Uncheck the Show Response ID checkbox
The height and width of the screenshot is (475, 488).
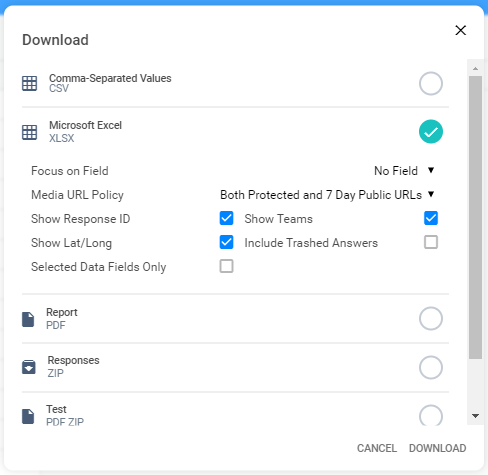tap(226, 218)
